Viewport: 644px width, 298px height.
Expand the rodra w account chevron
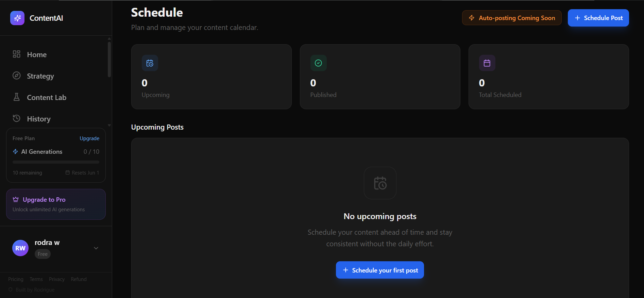pyautogui.click(x=96, y=248)
